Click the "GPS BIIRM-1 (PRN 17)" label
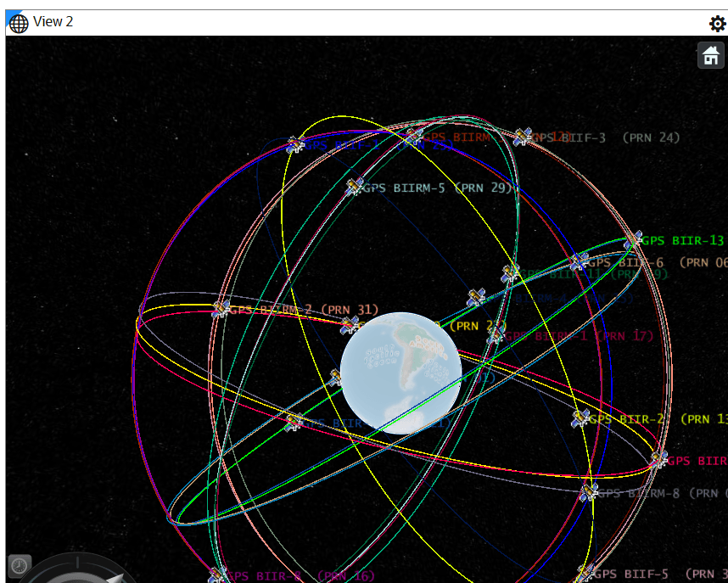This screenshot has height=583, width=728. tap(579, 336)
